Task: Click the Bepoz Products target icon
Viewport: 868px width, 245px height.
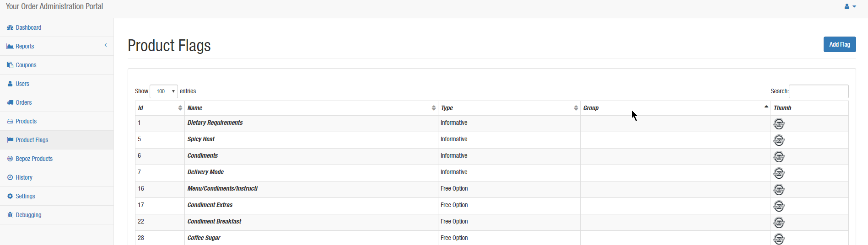Action: coord(10,159)
